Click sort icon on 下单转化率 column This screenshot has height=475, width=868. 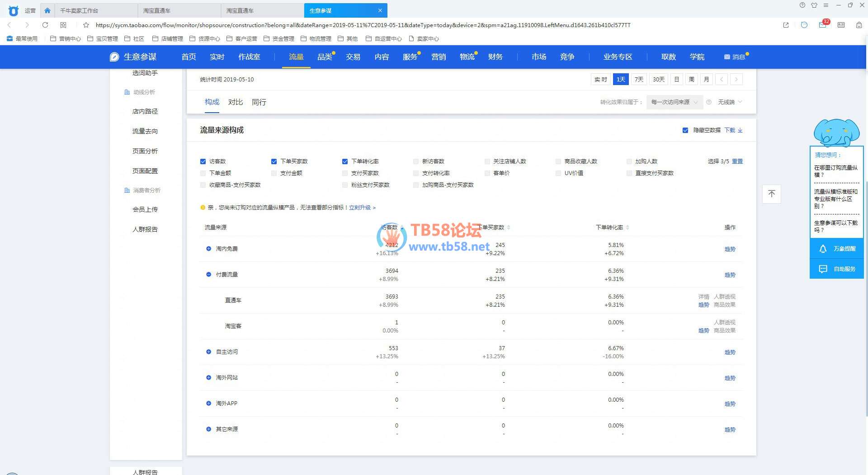click(627, 227)
